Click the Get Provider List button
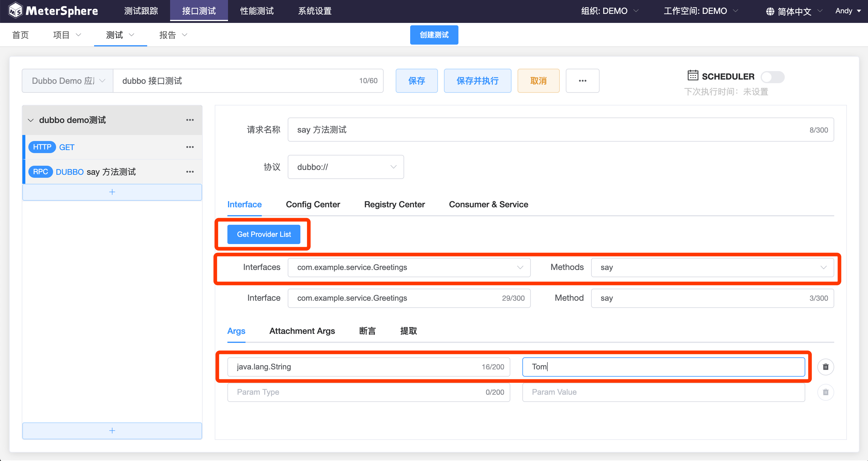The width and height of the screenshot is (868, 461). click(264, 234)
